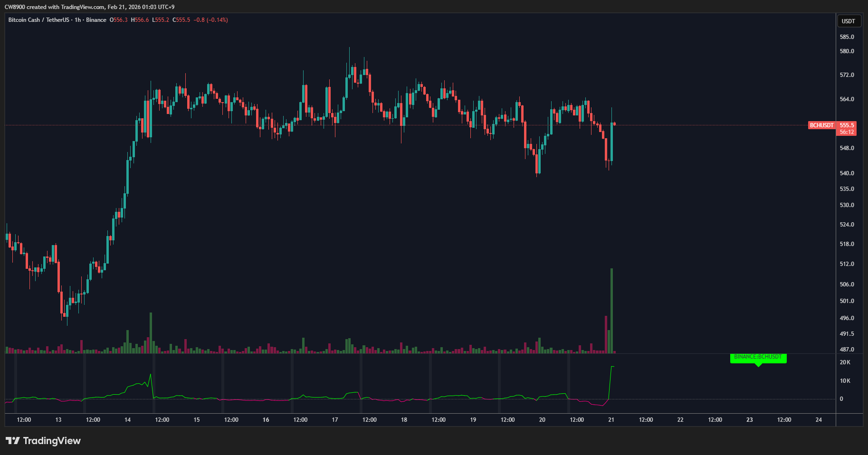Click the −0.8 (−0.14%) change value
Viewport: 868px width, 455px height.
210,20
